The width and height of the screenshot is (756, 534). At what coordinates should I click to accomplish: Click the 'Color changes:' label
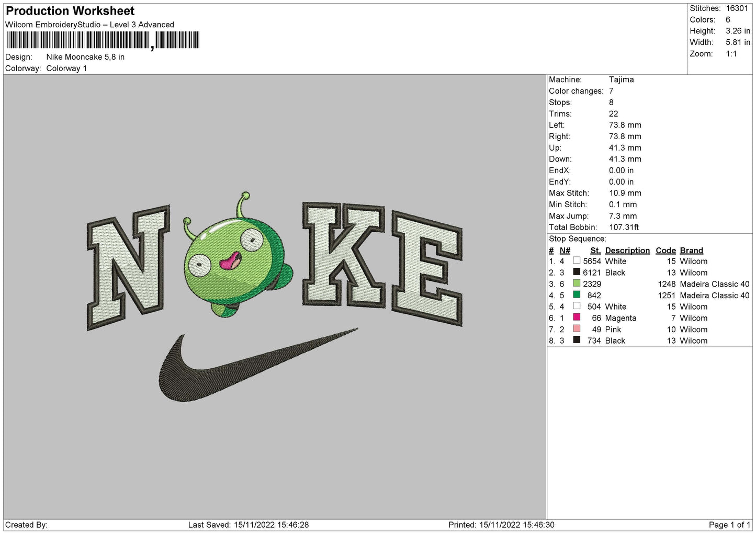click(576, 91)
